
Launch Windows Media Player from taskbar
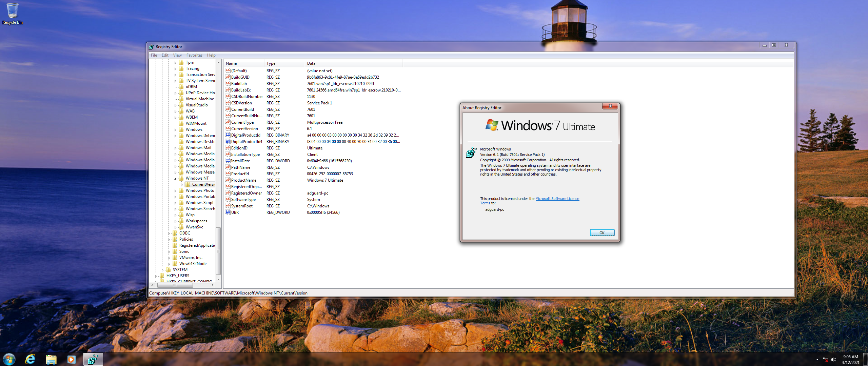[x=72, y=359]
